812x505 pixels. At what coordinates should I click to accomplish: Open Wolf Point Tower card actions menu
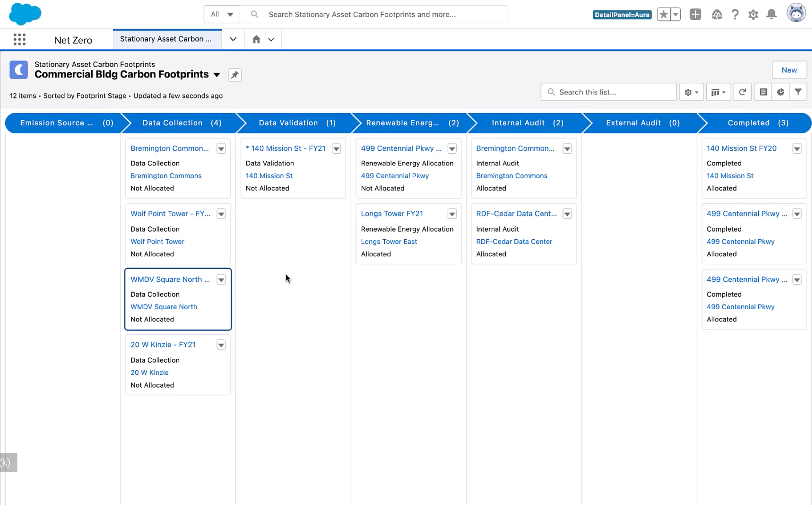coord(221,214)
